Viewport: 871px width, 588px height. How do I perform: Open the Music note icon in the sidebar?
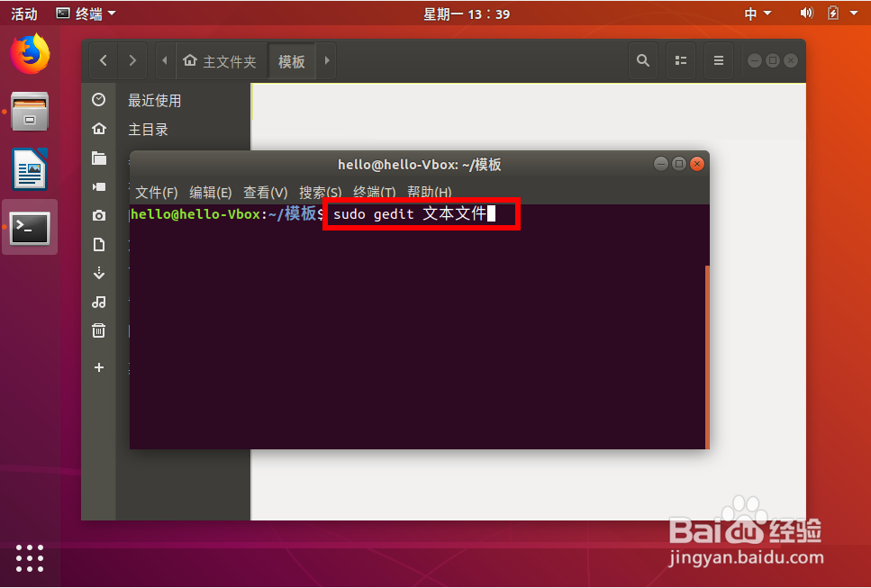coord(99,302)
